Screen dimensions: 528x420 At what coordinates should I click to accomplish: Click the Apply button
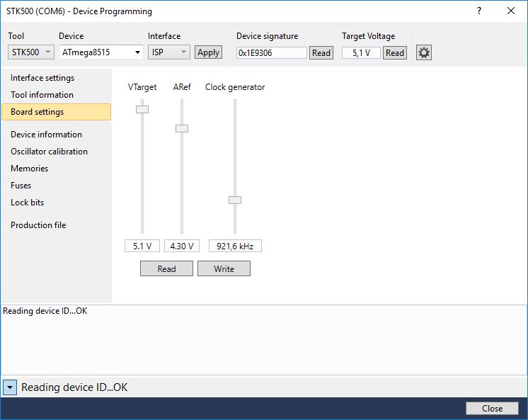tap(208, 52)
